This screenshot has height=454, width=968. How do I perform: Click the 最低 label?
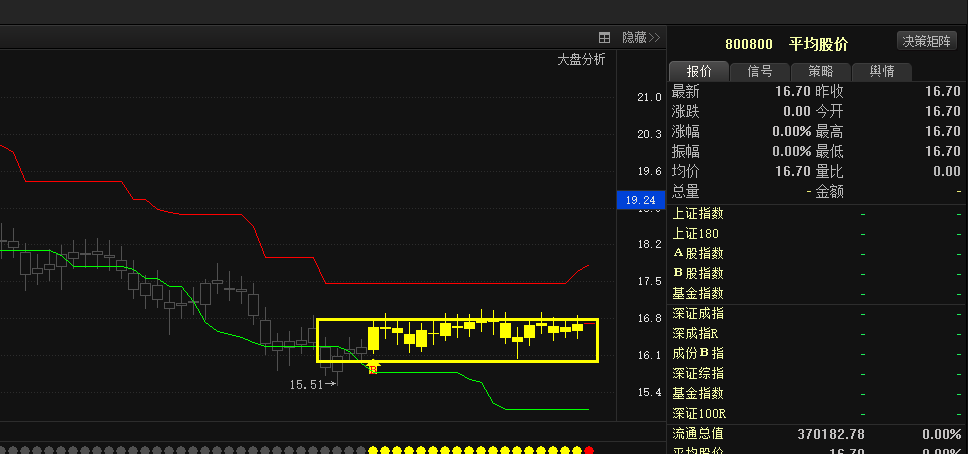tap(830, 151)
